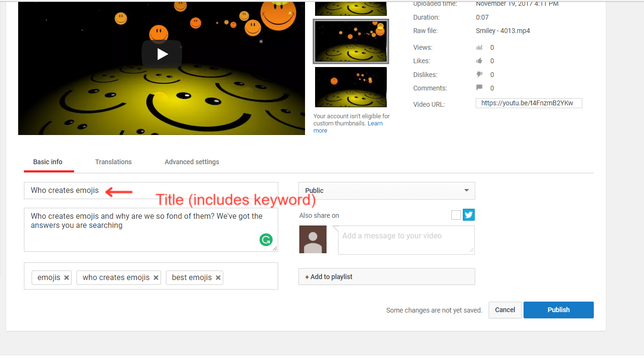Expand the Add to playlist menu

(x=386, y=277)
